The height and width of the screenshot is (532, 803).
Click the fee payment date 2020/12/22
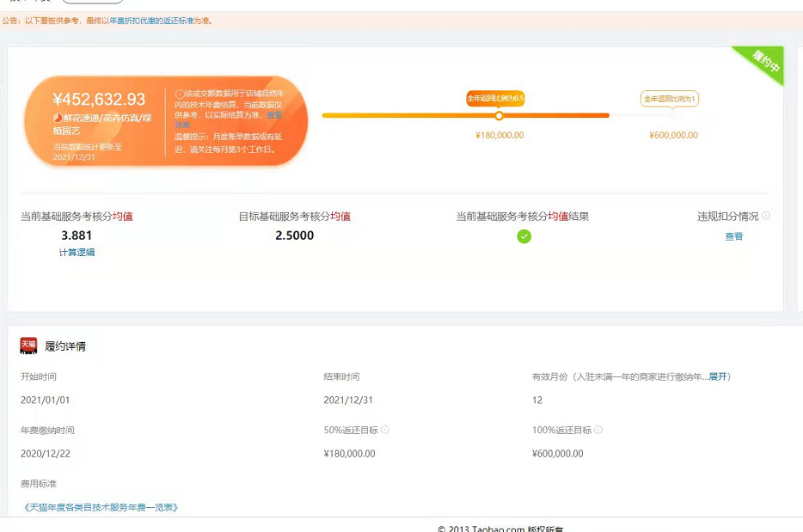click(45, 453)
